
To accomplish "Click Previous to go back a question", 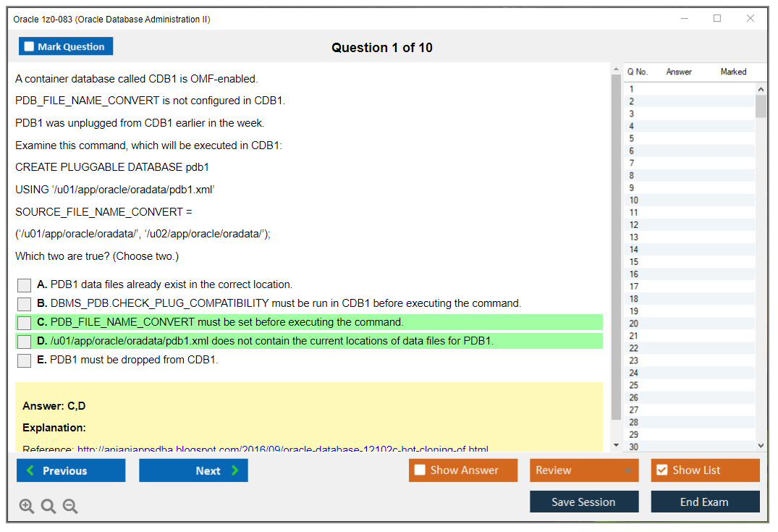I will tap(70, 470).
